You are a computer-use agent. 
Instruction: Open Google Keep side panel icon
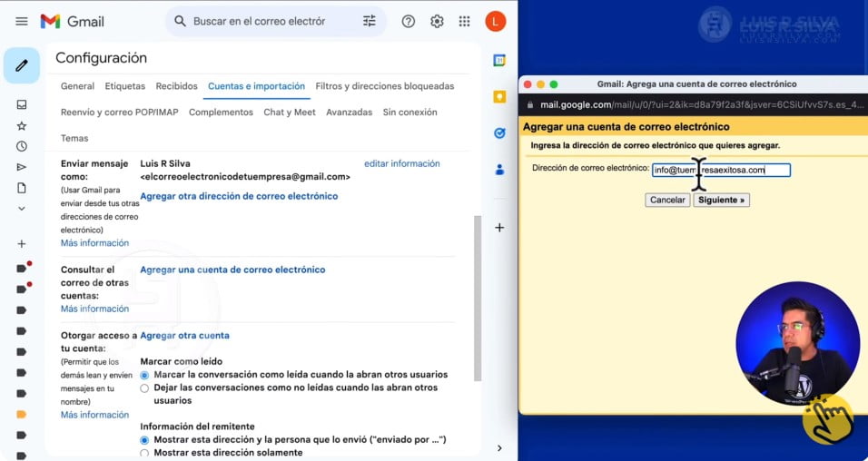[499, 97]
